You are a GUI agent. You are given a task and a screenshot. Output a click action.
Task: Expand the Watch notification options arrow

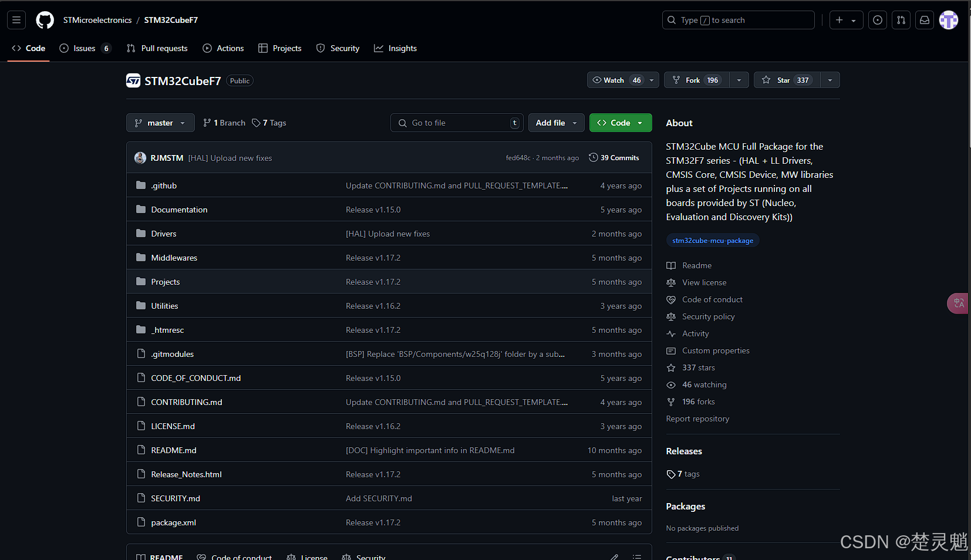[x=652, y=80]
